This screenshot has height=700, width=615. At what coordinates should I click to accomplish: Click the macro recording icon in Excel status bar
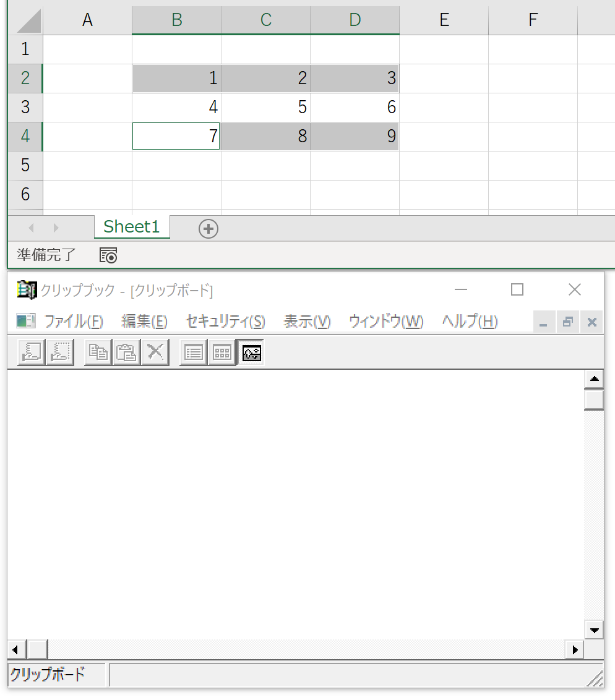[108, 255]
